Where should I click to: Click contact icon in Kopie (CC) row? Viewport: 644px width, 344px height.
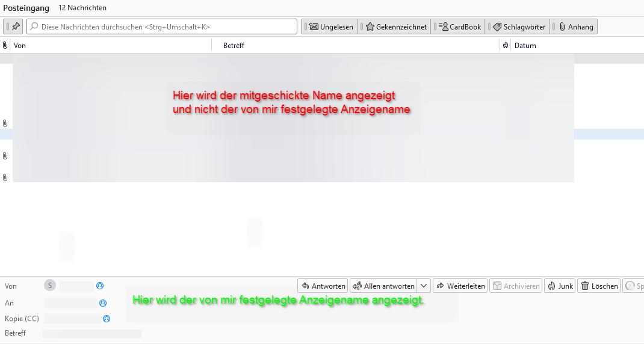point(107,319)
